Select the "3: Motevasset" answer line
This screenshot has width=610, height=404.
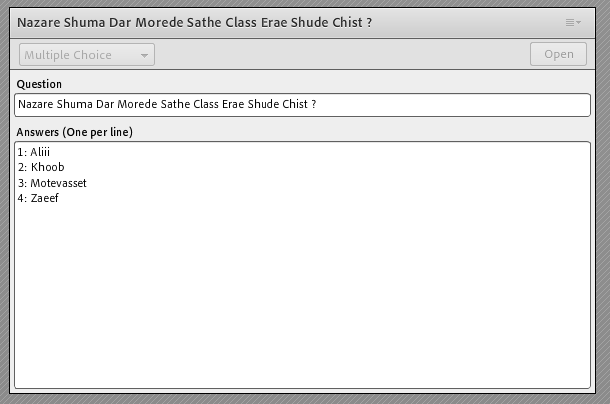pos(52,183)
